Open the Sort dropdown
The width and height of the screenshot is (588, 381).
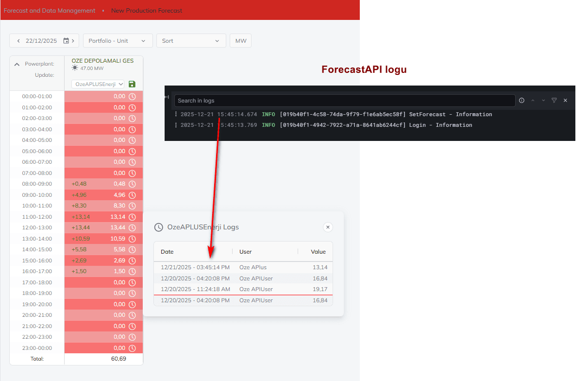191,41
